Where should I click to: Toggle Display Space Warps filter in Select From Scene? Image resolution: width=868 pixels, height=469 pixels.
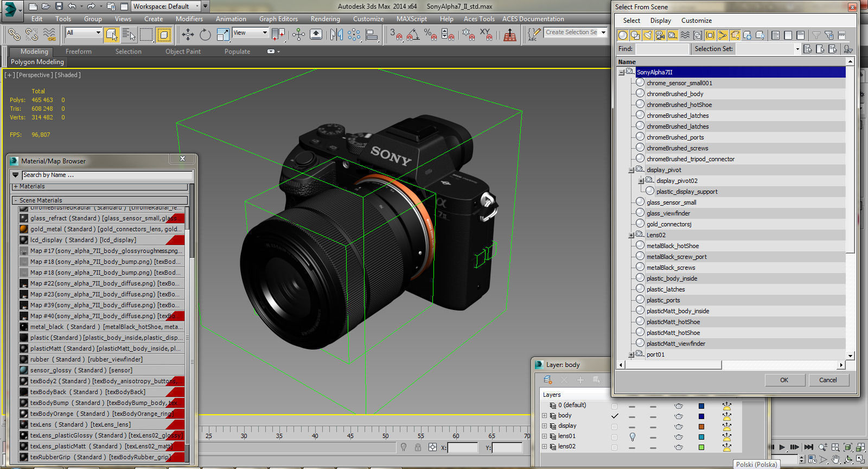coord(685,35)
